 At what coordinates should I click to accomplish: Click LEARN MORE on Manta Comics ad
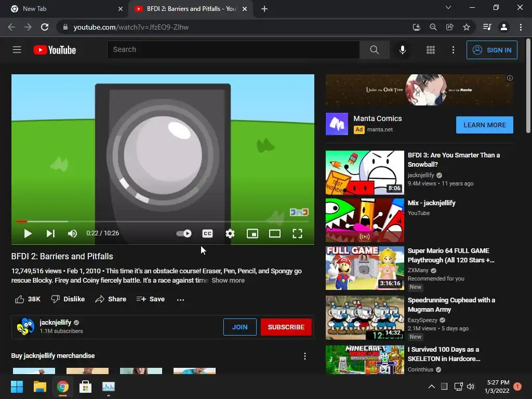(x=485, y=125)
